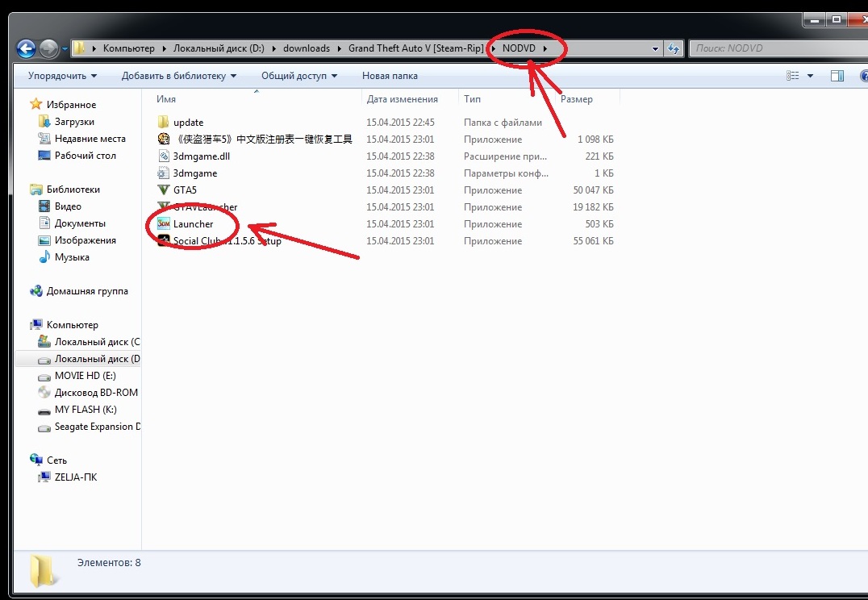Open Избранное in navigation pane
The height and width of the screenshot is (600, 868).
pyautogui.click(x=71, y=105)
